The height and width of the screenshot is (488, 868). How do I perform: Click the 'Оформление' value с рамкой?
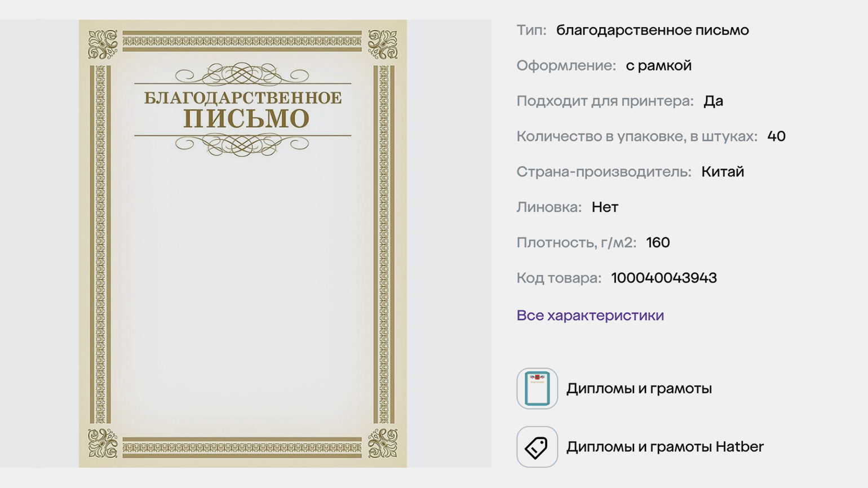click(659, 66)
